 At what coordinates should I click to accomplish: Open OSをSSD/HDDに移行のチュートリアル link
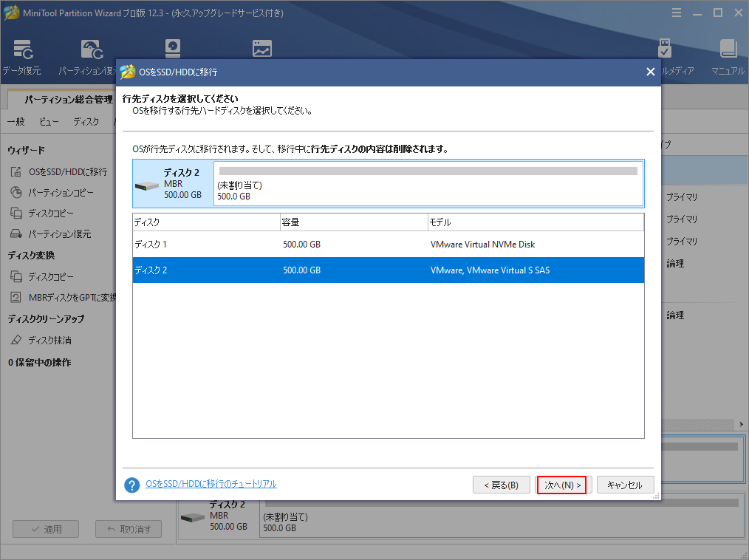211,484
